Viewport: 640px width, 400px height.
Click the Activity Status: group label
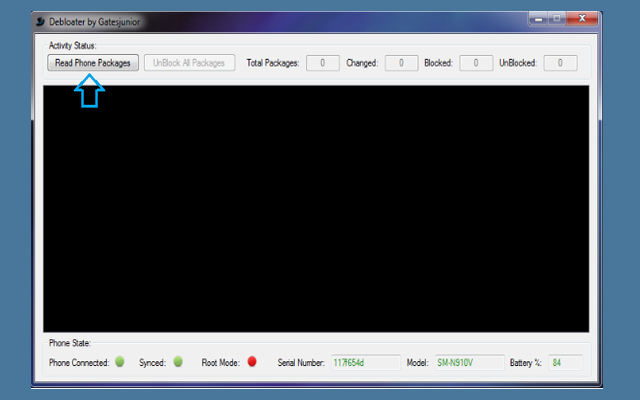click(73, 45)
